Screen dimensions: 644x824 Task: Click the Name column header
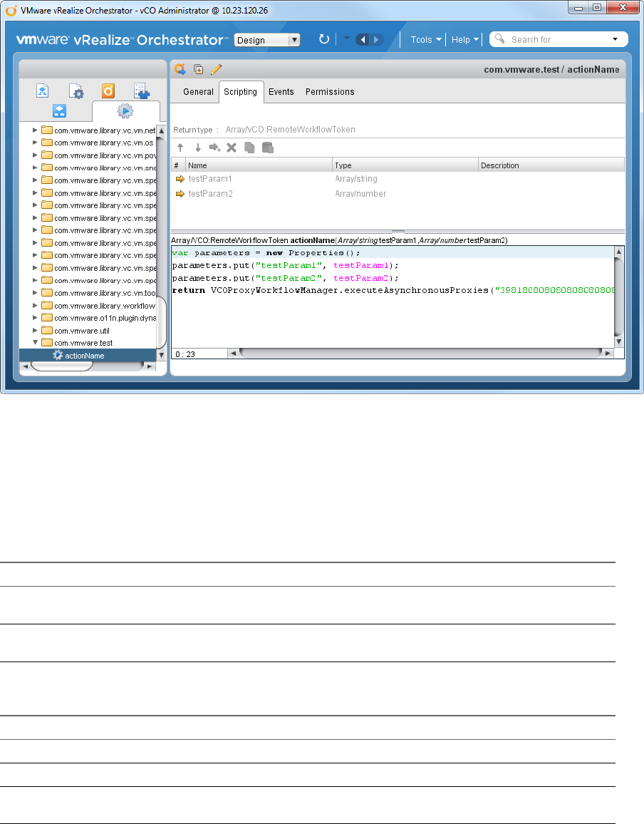pyautogui.click(x=259, y=165)
